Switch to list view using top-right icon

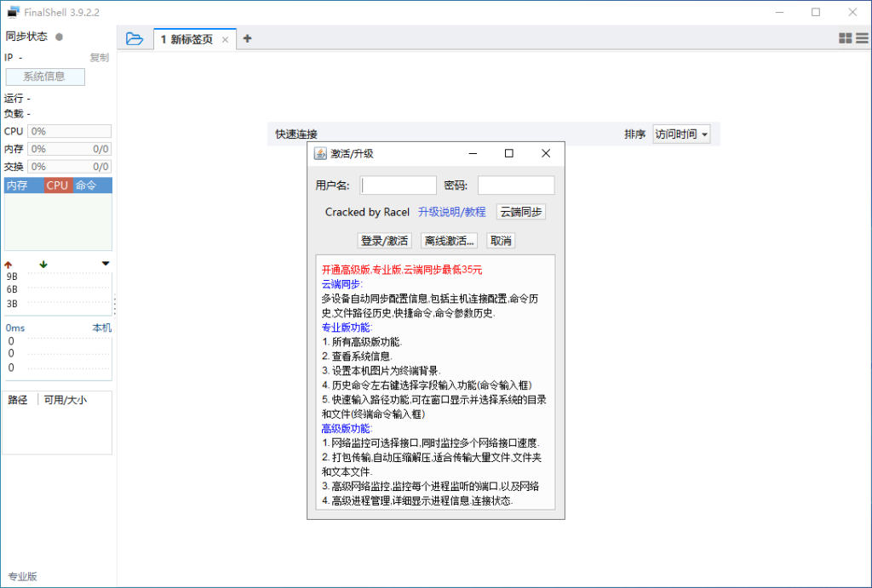tap(860, 38)
